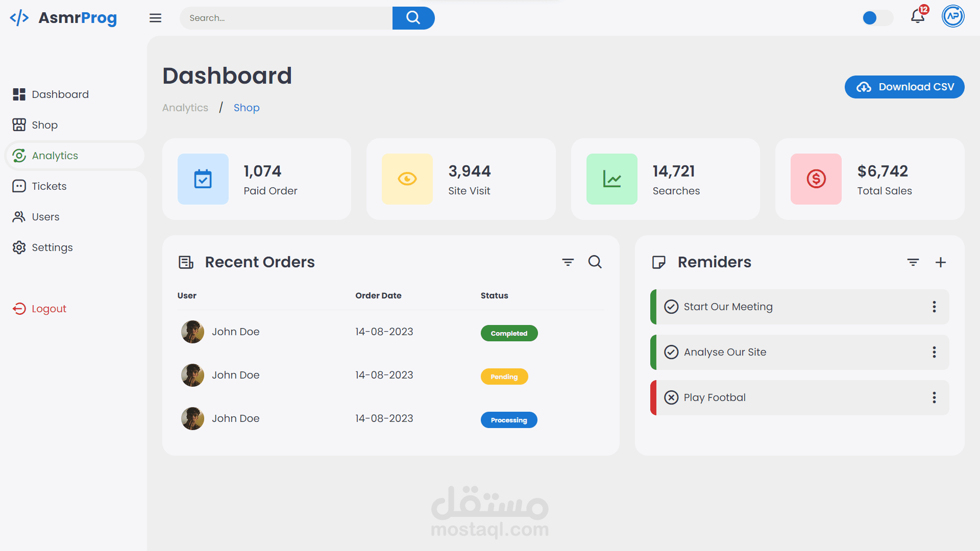The width and height of the screenshot is (980, 551).
Task: Click the AsmrProg code logo icon
Action: point(19,18)
